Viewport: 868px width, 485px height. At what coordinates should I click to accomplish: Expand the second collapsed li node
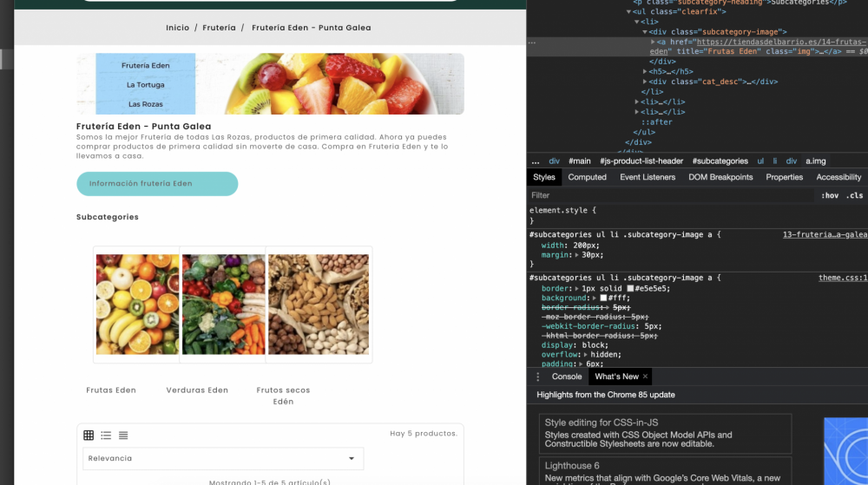(636, 102)
